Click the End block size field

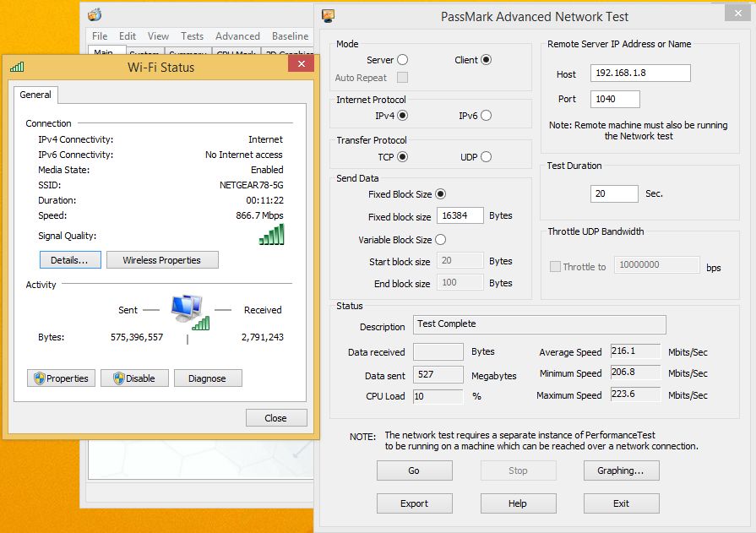(460, 282)
